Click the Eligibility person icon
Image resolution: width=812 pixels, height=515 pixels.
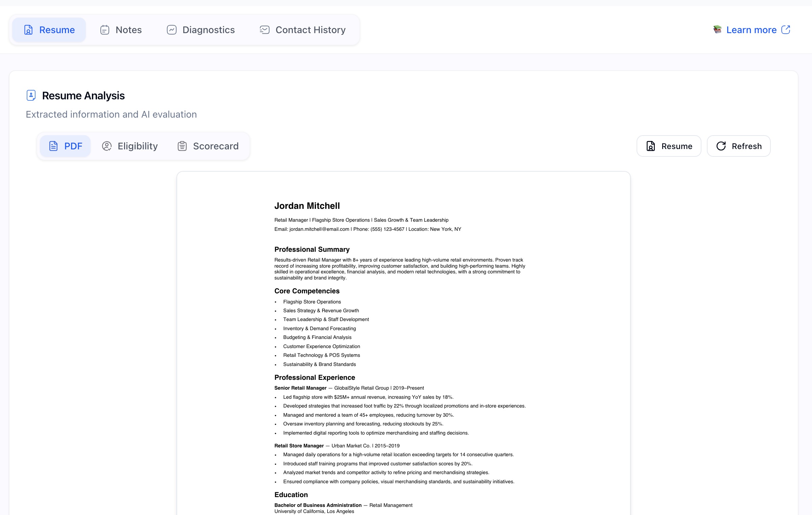[107, 146]
